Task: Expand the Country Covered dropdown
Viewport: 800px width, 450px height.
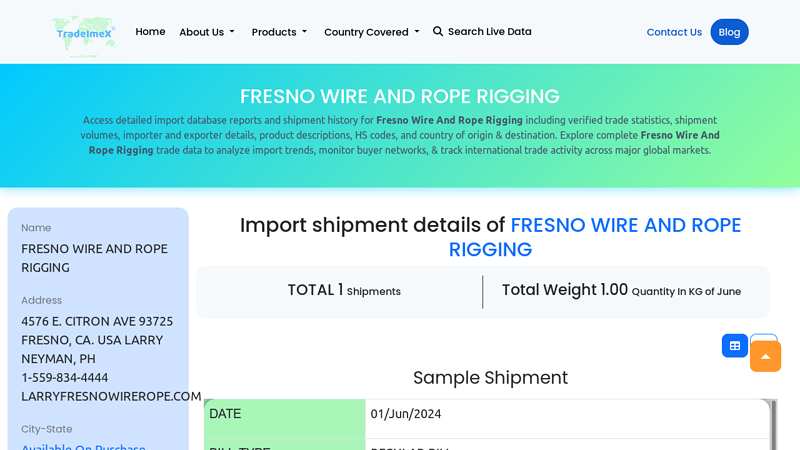Action: click(x=371, y=32)
